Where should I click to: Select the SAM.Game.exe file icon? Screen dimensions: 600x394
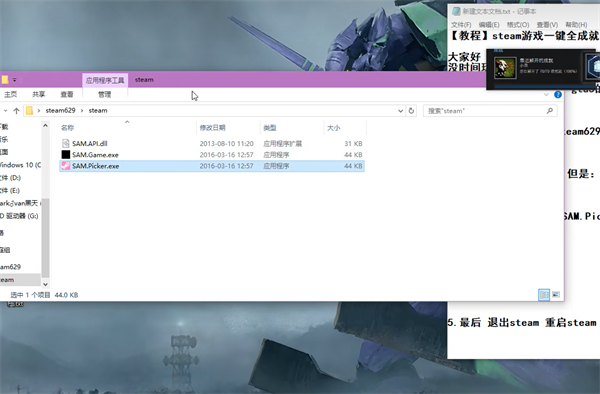tap(66, 155)
